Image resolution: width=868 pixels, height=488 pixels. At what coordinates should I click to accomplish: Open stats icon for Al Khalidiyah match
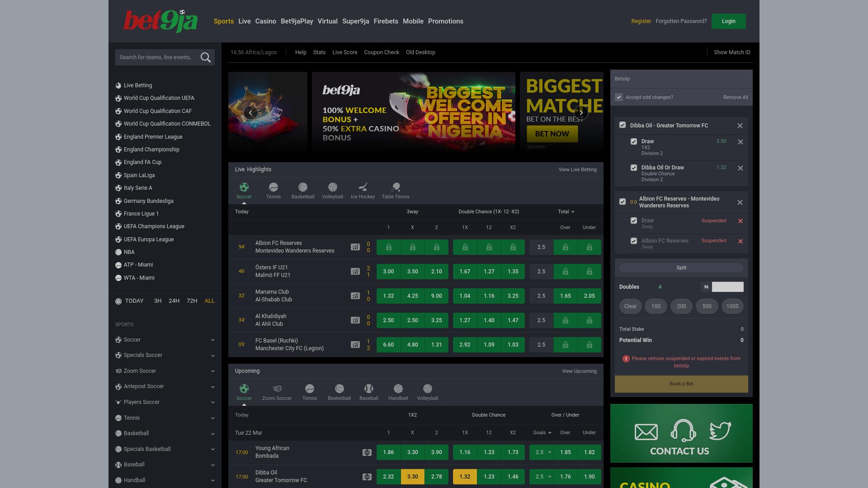point(355,320)
